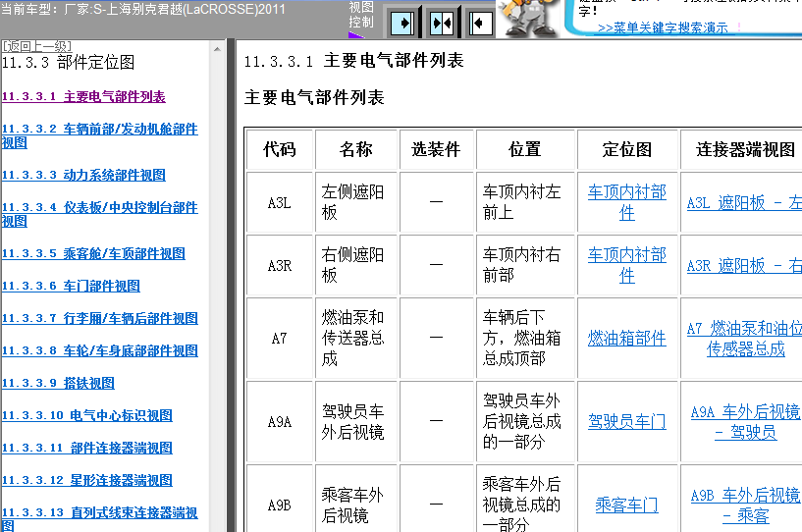Select the A9A code cell
This screenshot has height=532, width=802.
tap(279, 422)
